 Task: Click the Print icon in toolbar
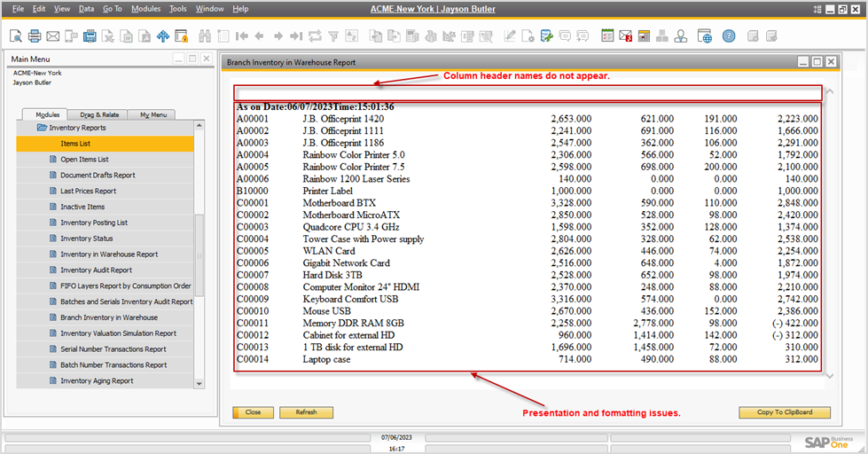[35, 36]
